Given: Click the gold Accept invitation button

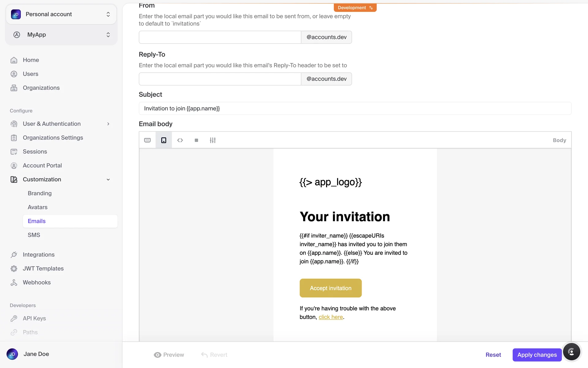Looking at the screenshot, I should [330, 288].
